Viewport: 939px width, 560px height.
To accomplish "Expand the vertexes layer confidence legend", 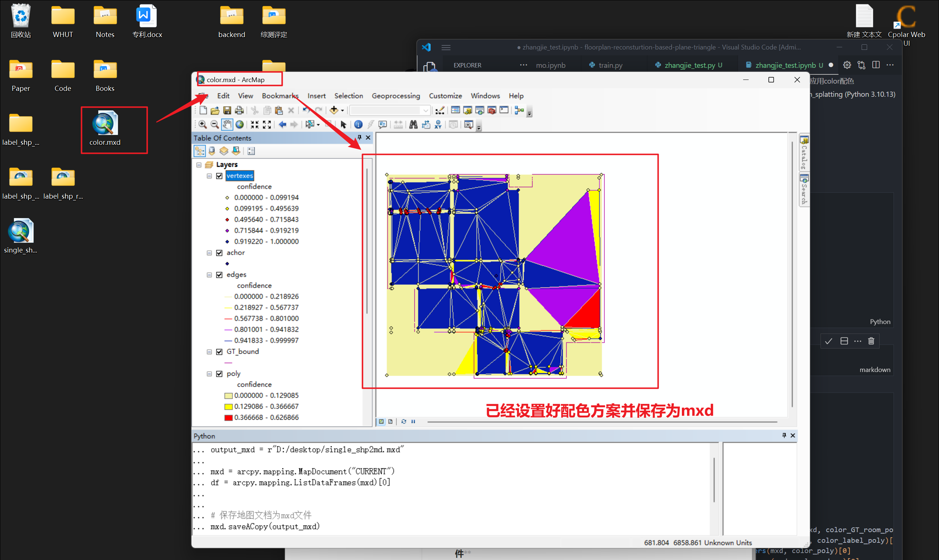I will click(x=209, y=175).
